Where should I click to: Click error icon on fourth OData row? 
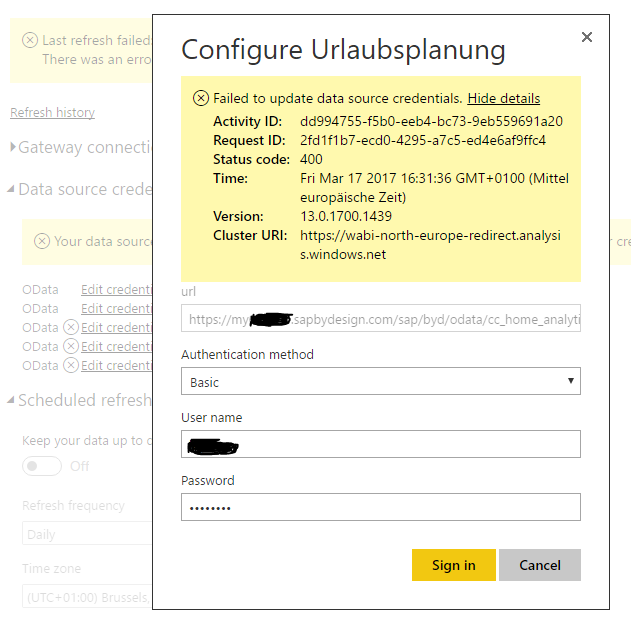[x=71, y=346]
